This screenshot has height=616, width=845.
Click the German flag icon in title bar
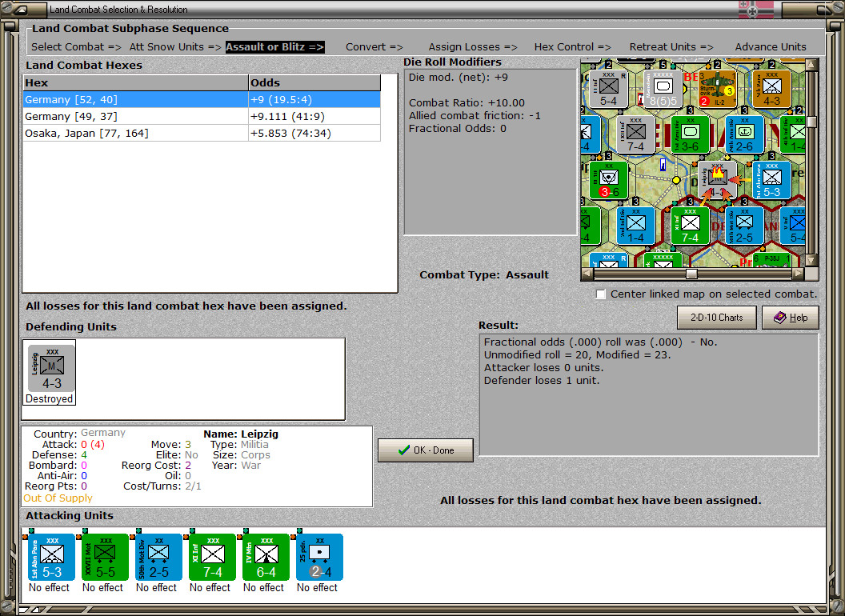tap(755, 9)
